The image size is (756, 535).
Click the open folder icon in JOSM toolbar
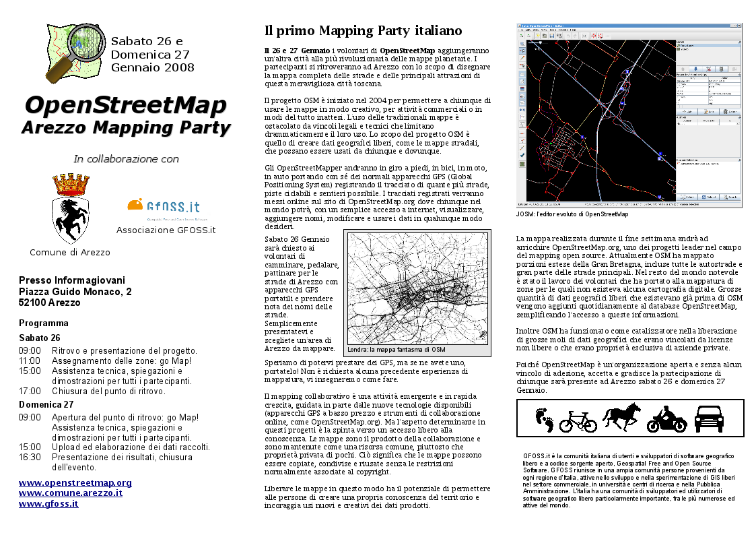click(x=545, y=36)
